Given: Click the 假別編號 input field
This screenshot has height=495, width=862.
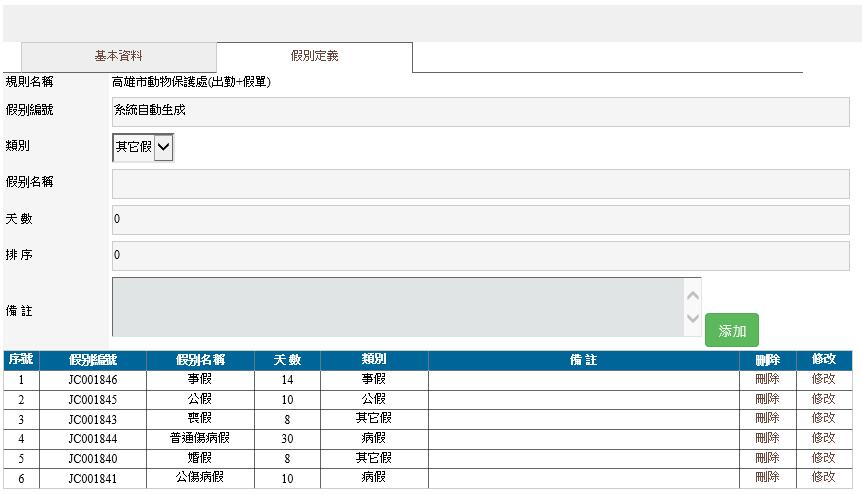Looking at the screenshot, I should [480, 112].
